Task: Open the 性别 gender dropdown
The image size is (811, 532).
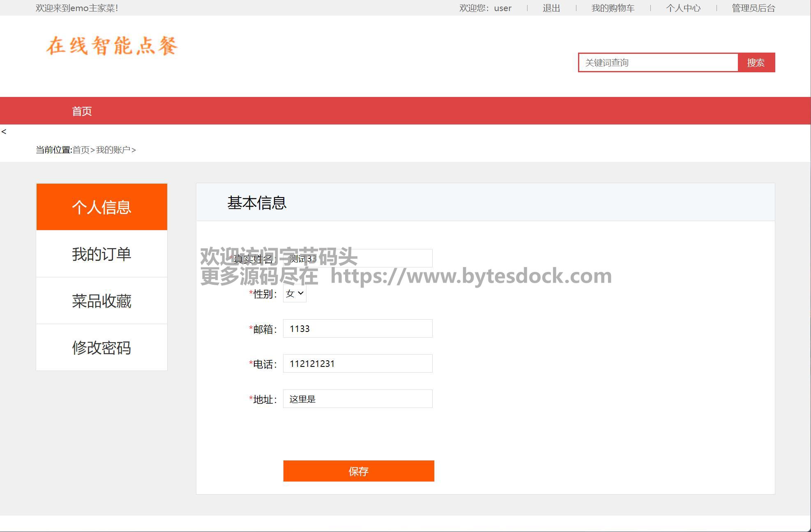Action: click(295, 293)
